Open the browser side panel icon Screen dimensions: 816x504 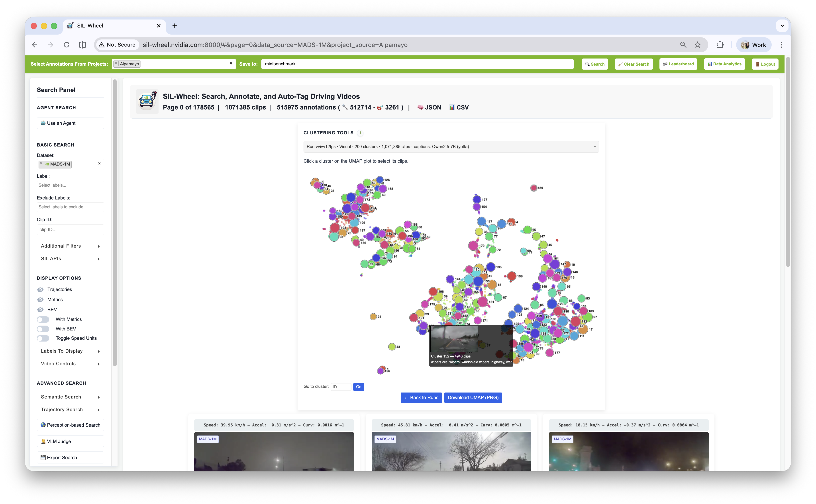click(82, 45)
